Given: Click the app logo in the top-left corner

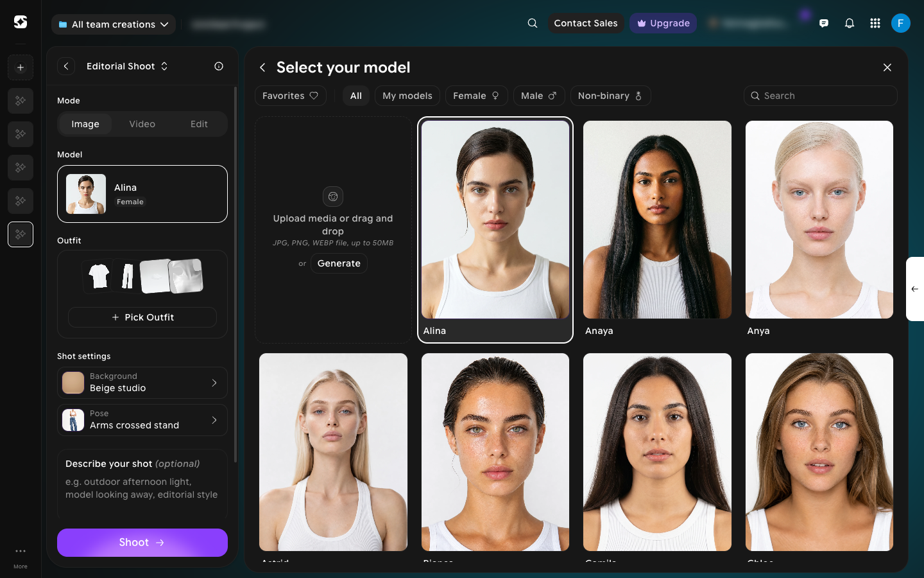Looking at the screenshot, I should coord(21,22).
